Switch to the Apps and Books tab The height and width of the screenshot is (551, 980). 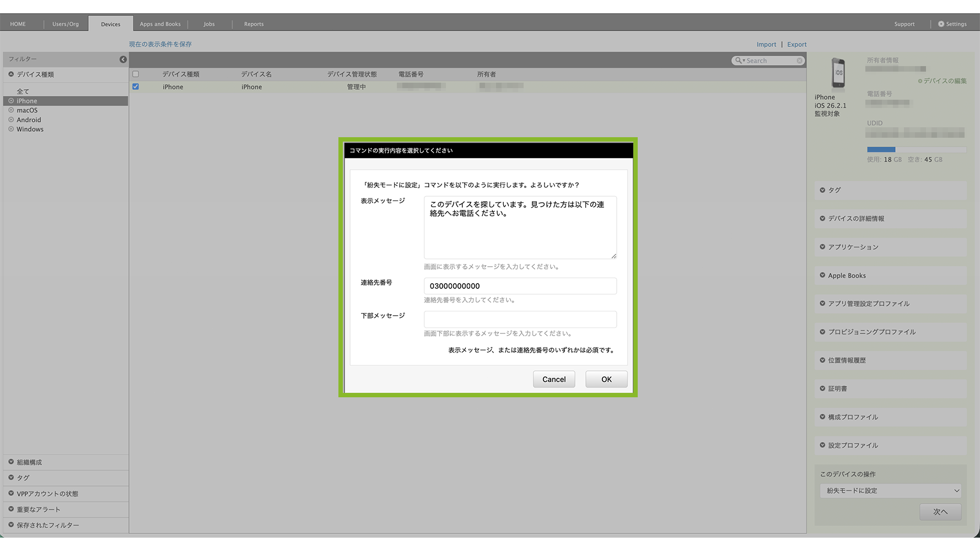160,24
